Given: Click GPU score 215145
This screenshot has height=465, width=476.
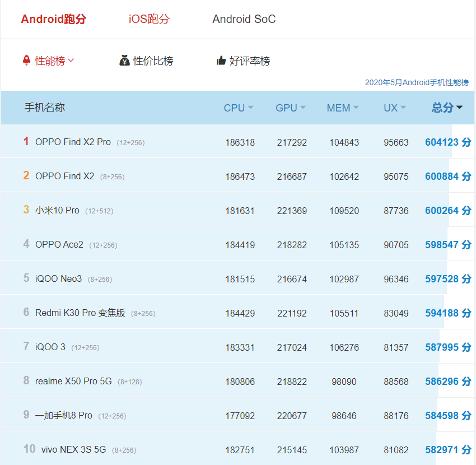Looking at the screenshot, I should click(292, 450).
